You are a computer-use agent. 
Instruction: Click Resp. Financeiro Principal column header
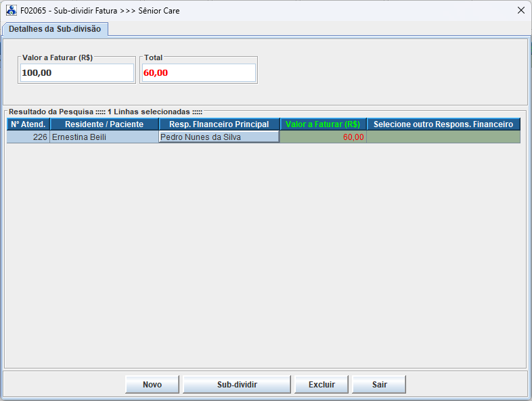tap(219, 124)
